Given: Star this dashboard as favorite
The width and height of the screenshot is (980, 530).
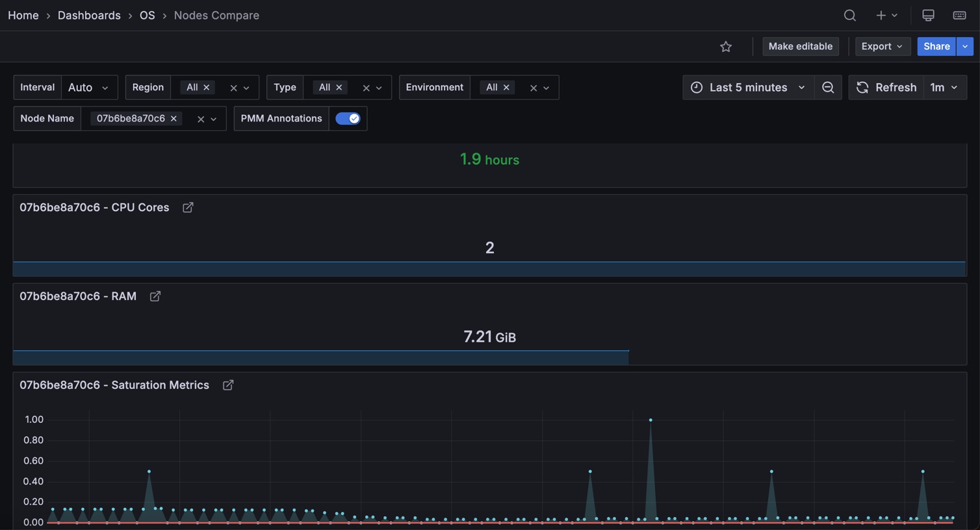Looking at the screenshot, I should [726, 47].
